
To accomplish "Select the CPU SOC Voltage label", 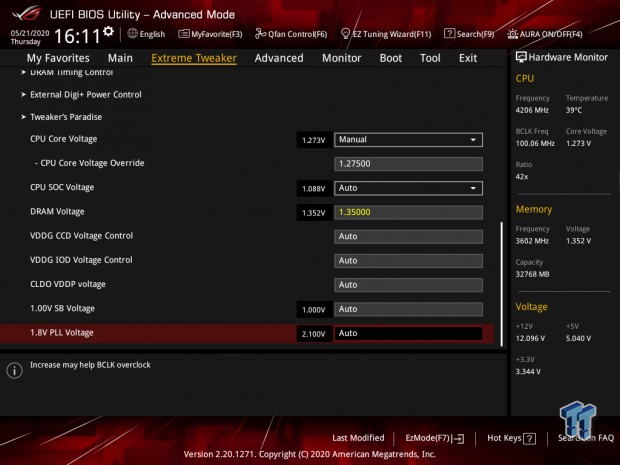I will pos(62,187).
